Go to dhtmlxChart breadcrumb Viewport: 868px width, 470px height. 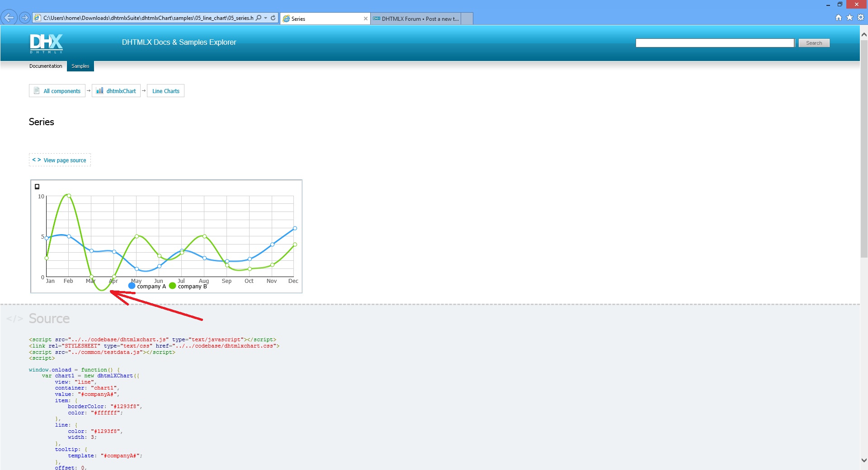pyautogui.click(x=116, y=91)
